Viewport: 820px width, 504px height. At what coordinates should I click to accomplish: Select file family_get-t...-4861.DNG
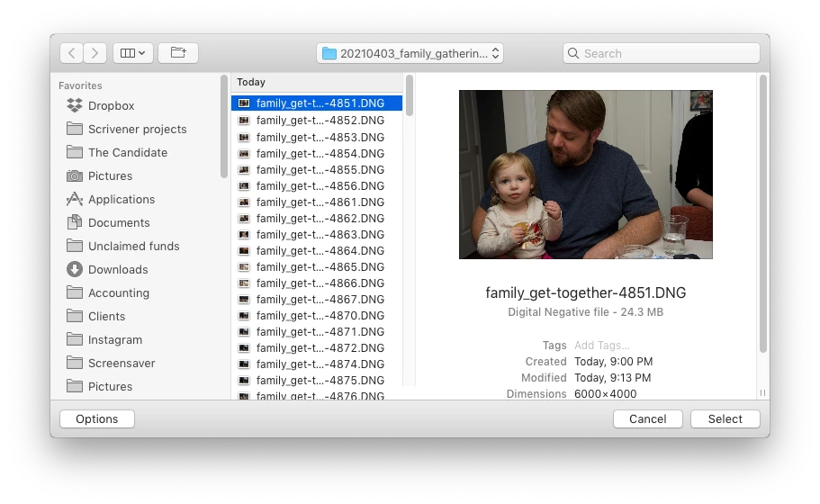pyautogui.click(x=317, y=202)
